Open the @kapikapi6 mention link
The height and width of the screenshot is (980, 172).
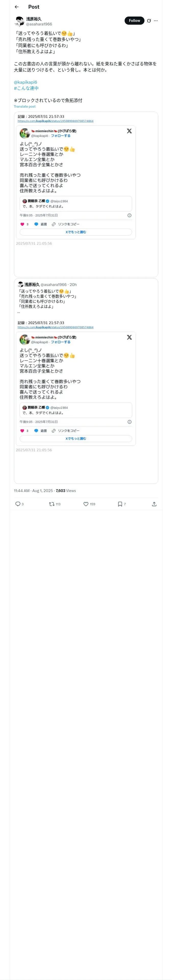coord(25,82)
